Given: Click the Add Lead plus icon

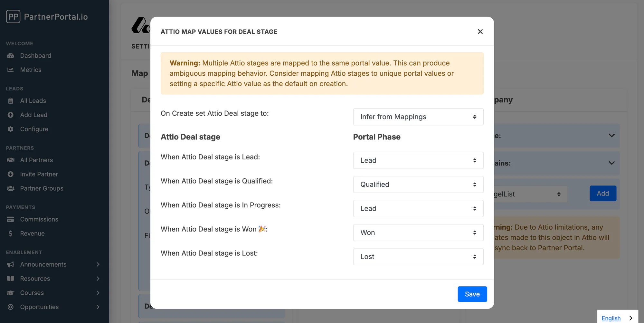Looking at the screenshot, I should tap(11, 115).
